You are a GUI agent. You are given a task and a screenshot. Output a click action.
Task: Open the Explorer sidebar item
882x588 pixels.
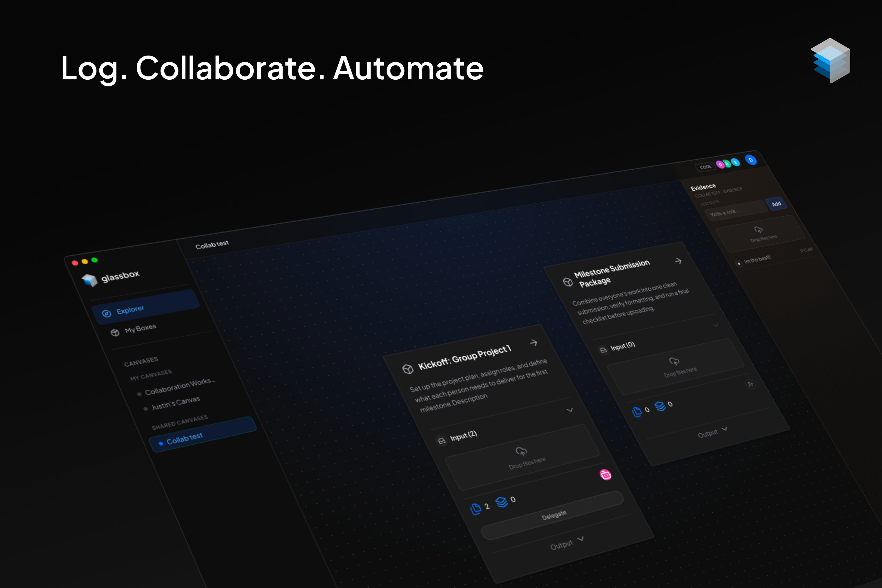(130, 310)
